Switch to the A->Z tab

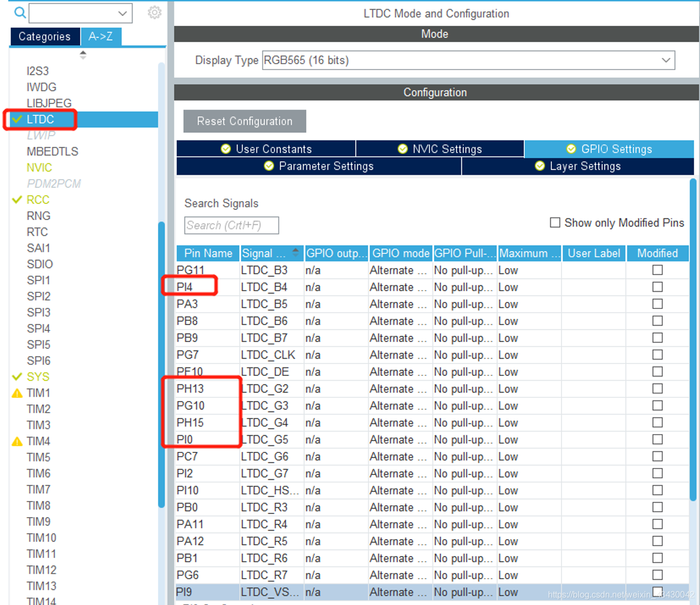click(101, 36)
